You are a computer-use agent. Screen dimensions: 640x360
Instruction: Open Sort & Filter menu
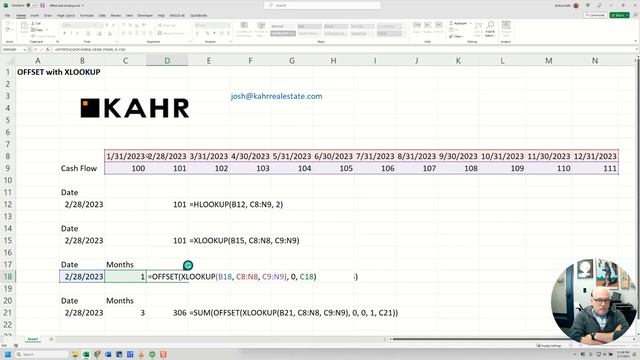(x=478, y=29)
